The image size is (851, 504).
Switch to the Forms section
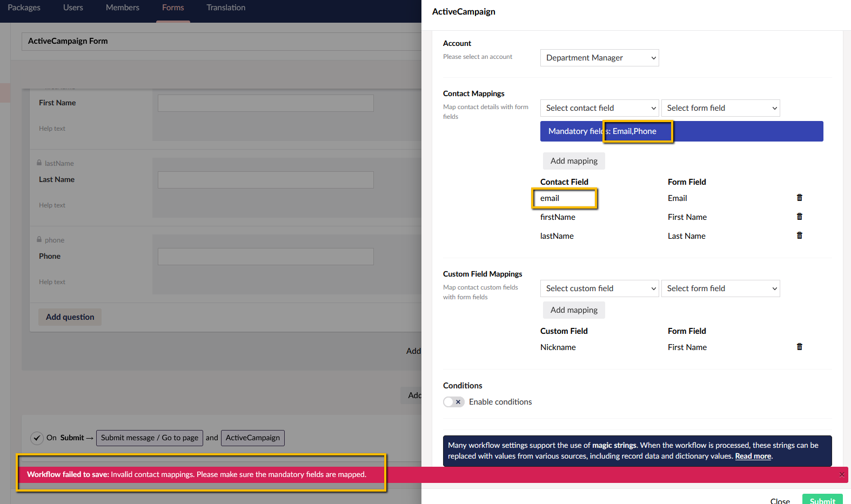173,8
